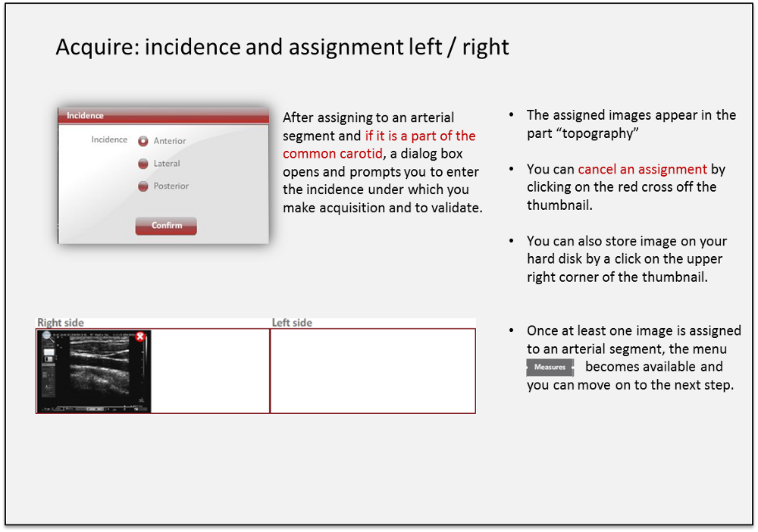
Task: Click the toolbar strip at the ultrasound thumbnail's bottom
Action: (x=93, y=408)
